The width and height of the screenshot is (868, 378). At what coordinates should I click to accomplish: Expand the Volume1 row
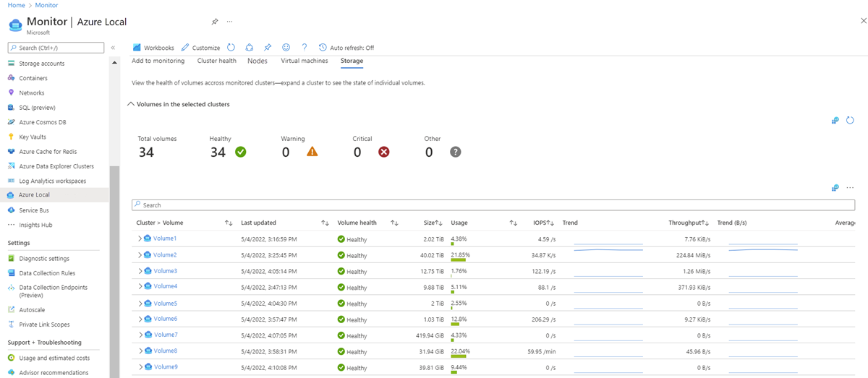coord(140,239)
